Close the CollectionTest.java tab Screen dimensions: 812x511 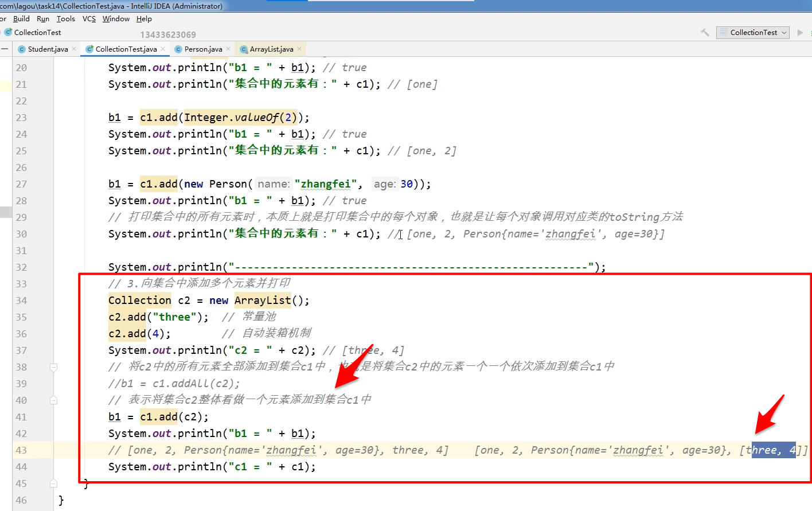click(x=163, y=49)
